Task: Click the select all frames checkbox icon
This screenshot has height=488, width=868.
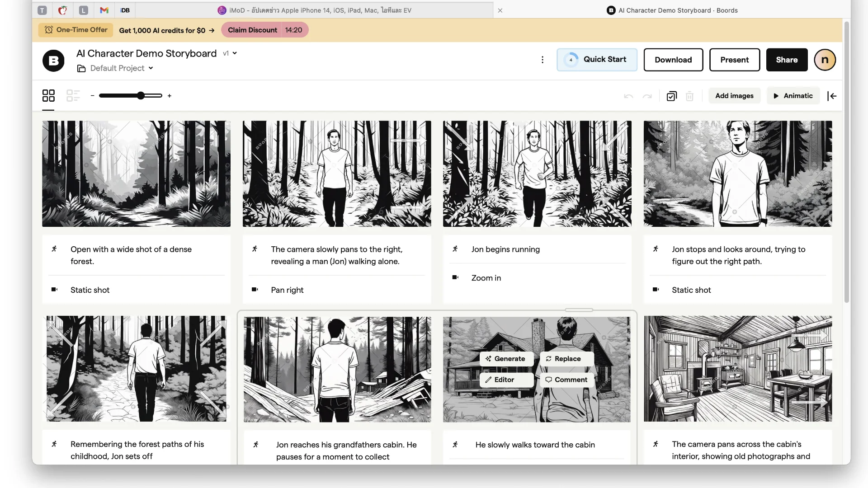Action: click(x=671, y=96)
